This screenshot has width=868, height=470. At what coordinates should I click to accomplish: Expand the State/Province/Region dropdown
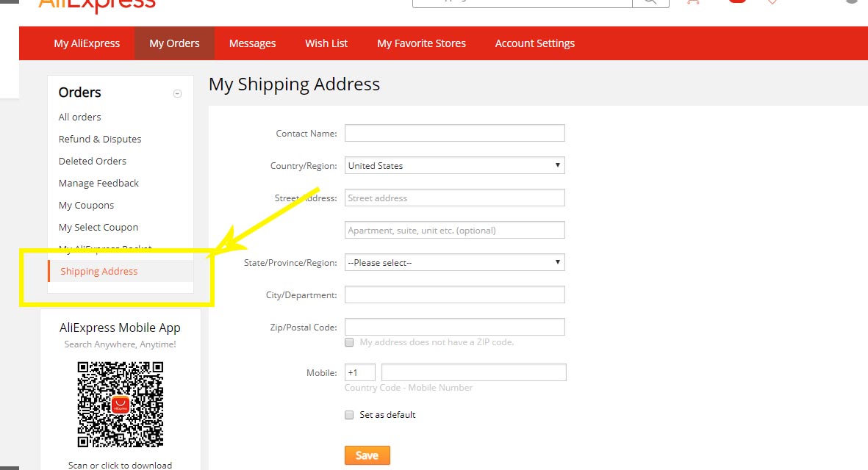(454, 263)
